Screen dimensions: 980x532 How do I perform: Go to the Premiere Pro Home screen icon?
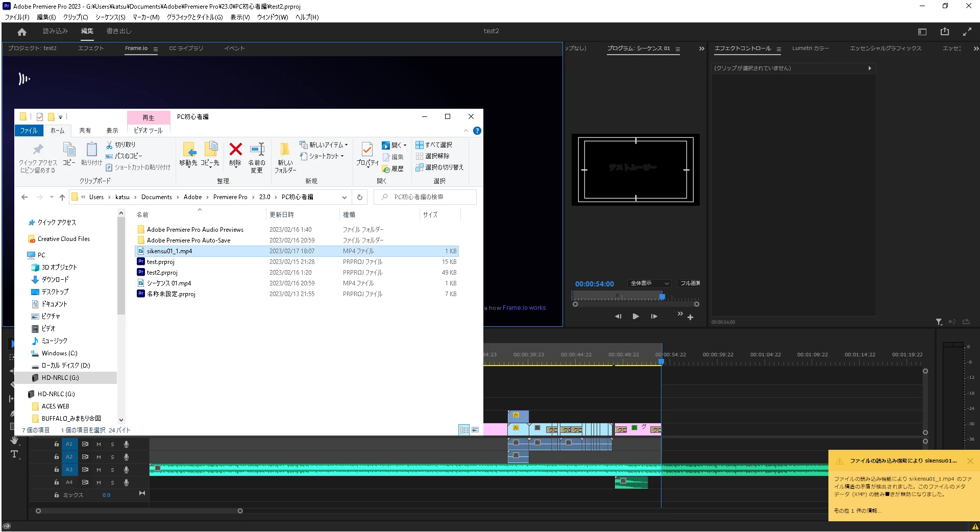coord(22,32)
